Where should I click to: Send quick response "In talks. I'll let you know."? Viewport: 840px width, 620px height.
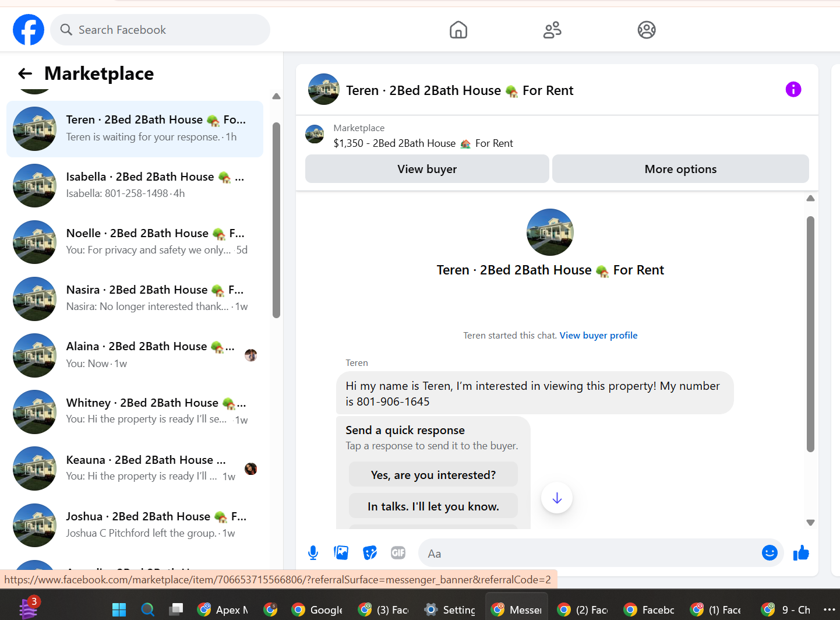[433, 506]
